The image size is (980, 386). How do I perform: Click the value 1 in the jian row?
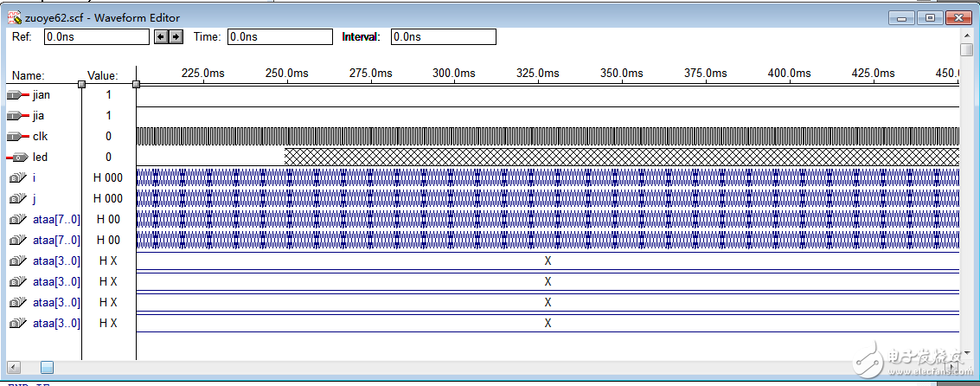(x=109, y=95)
